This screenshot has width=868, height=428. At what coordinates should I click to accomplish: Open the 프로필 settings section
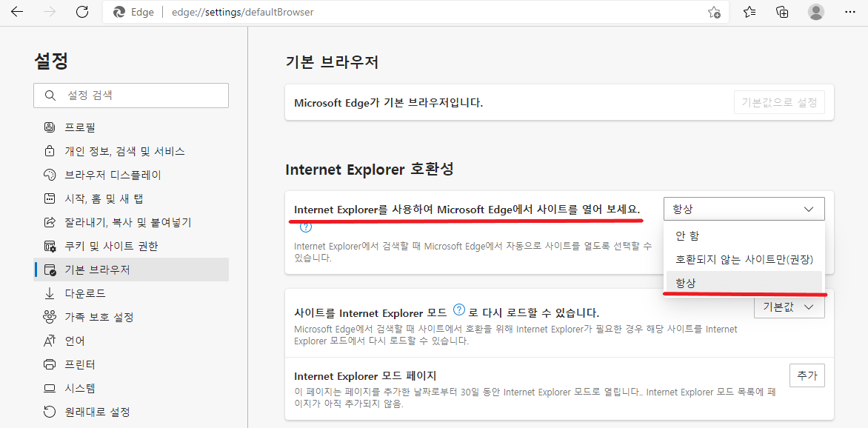pyautogui.click(x=131, y=127)
